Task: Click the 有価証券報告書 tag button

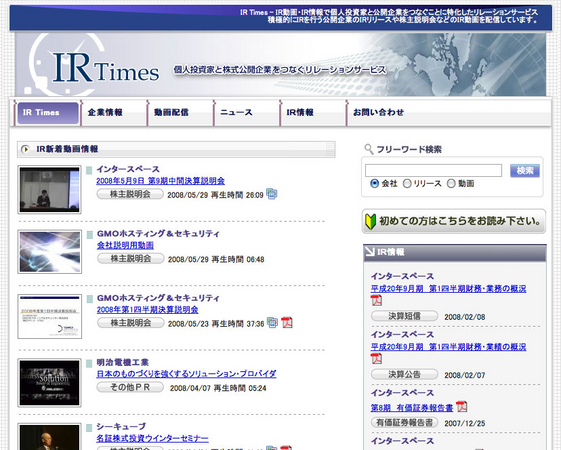Action: pyautogui.click(x=404, y=422)
